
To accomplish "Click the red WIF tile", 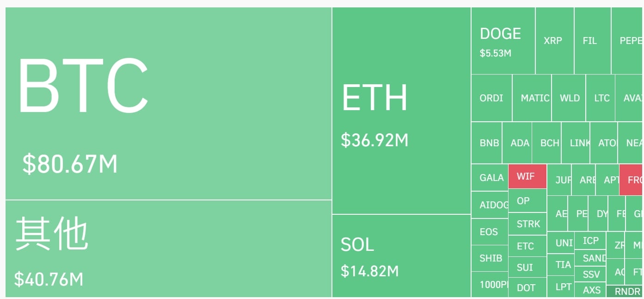I will coord(527,176).
